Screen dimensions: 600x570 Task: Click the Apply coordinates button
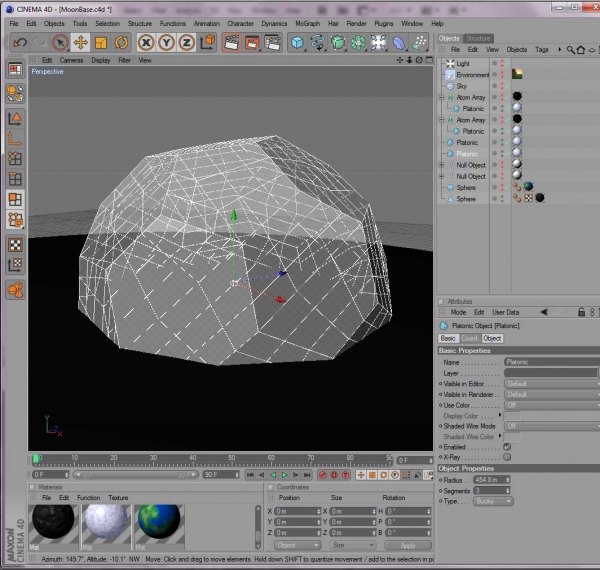(408, 546)
